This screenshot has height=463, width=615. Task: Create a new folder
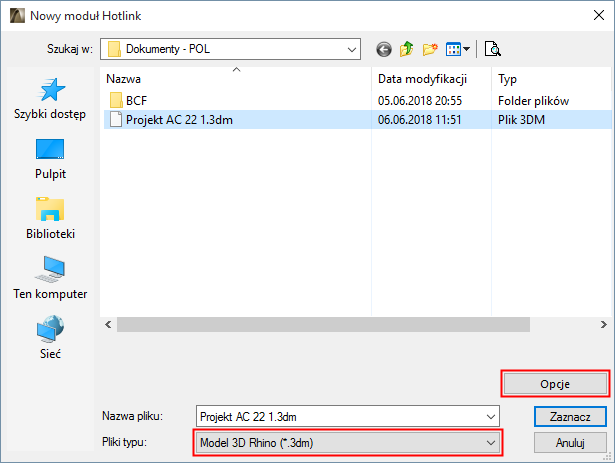430,49
